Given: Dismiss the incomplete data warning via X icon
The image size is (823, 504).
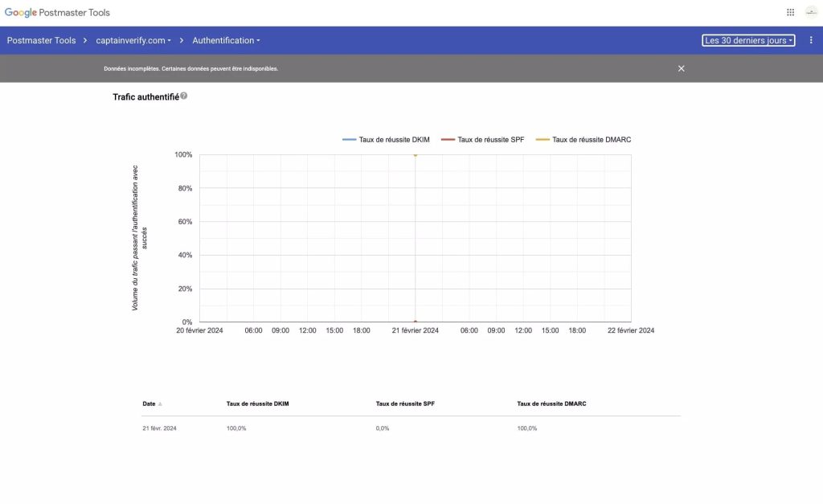Looking at the screenshot, I should point(681,68).
